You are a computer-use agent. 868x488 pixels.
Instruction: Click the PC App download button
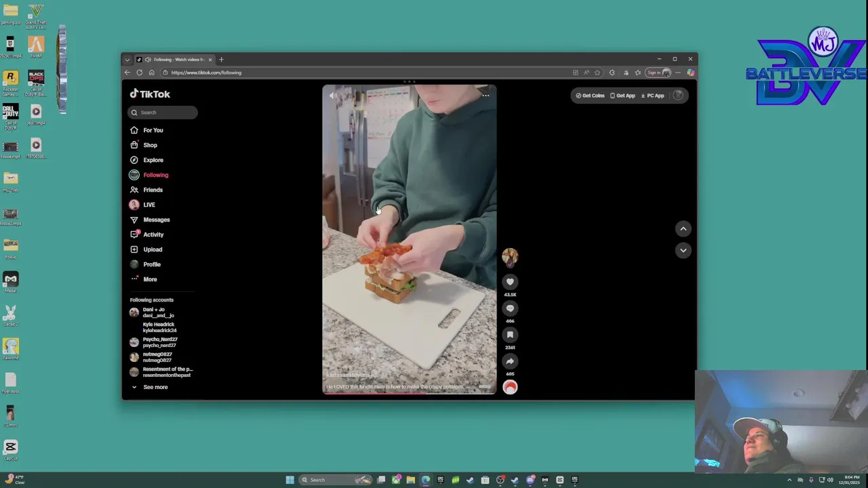[x=652, y=96]
